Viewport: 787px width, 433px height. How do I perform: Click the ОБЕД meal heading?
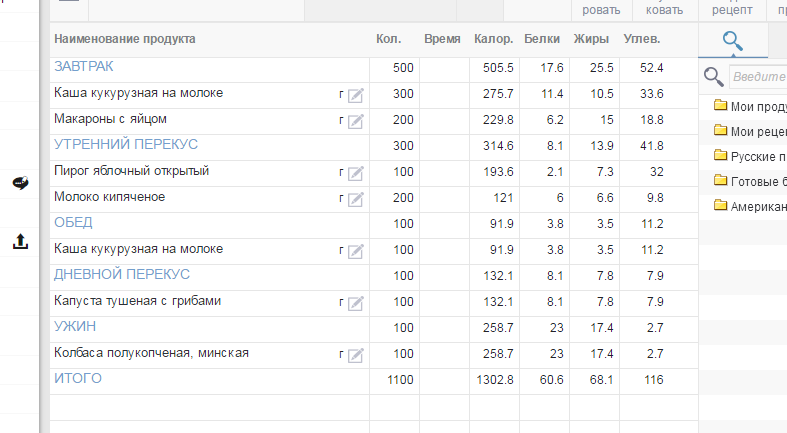[x=74, y=222]
